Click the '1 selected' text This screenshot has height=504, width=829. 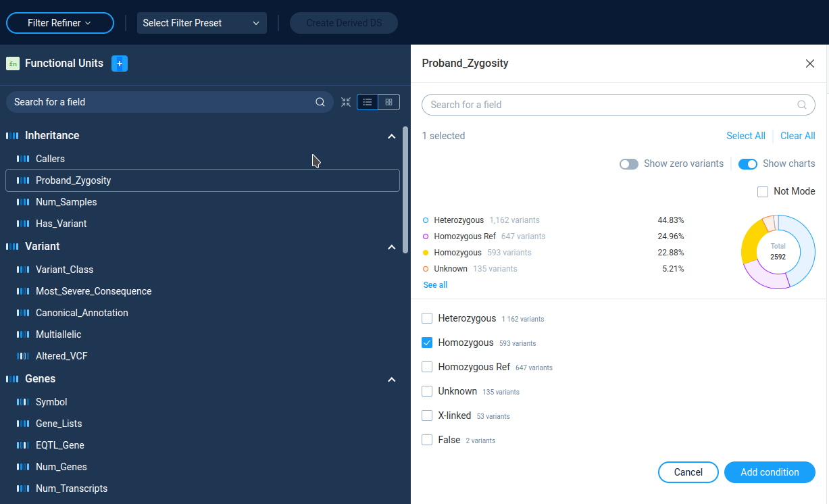(x=443, y=136)
